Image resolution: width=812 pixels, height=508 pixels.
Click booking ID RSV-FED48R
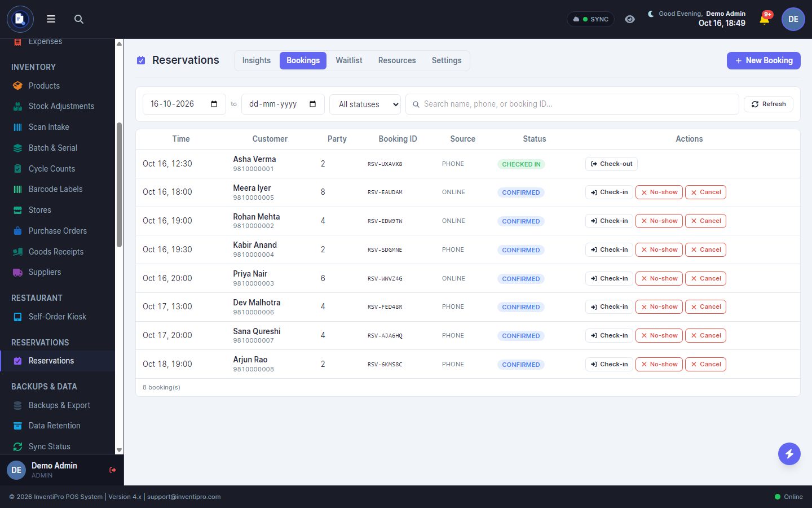[x=385, y=307]
